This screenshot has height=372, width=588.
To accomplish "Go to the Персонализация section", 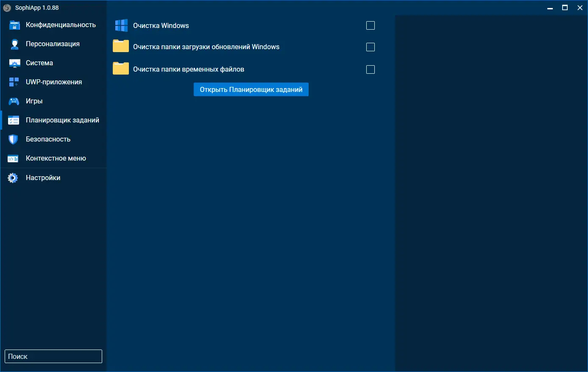I will coord(53,44).
